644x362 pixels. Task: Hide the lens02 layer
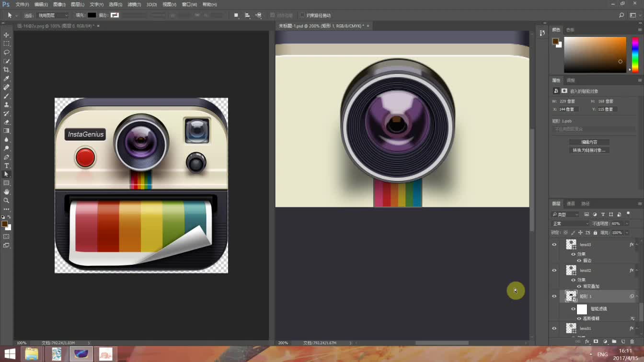(554, 271)
